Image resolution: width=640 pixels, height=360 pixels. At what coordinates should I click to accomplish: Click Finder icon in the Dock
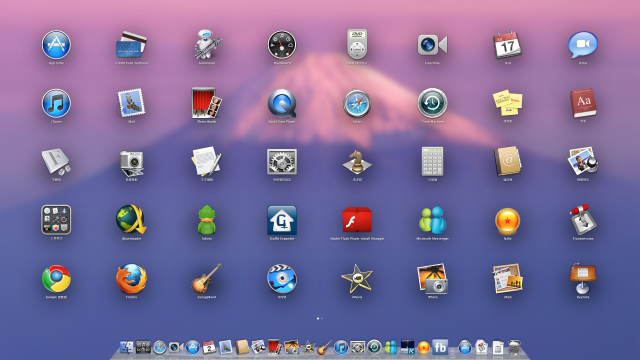tap(126, 347)
